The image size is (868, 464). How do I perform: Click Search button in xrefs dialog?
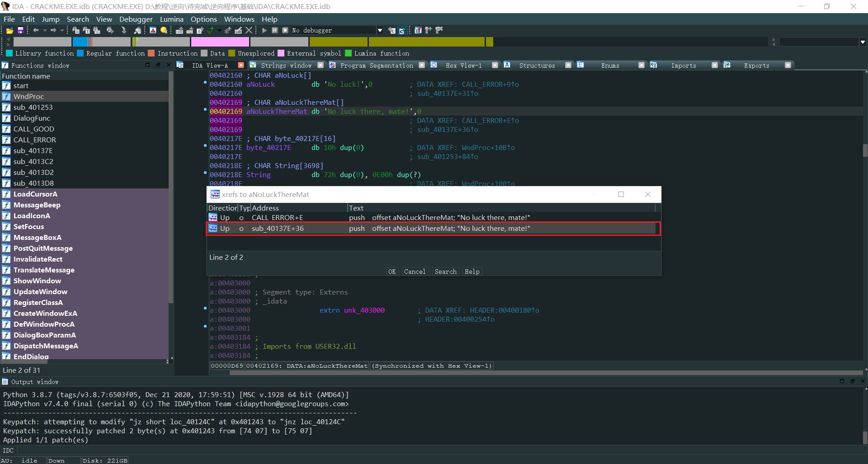[445, 272]
